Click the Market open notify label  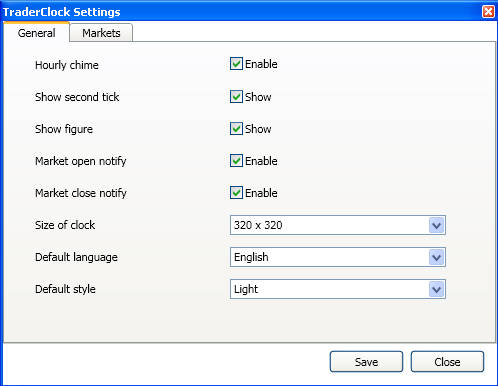(81, 161)
